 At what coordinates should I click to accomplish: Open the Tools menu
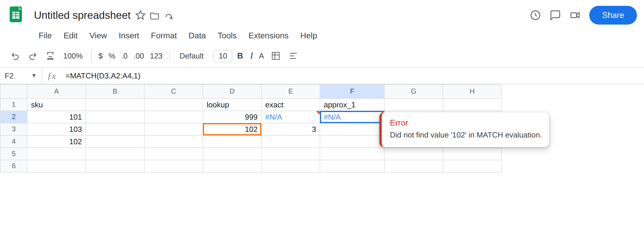pyautogui.click(x=227, y=35)
